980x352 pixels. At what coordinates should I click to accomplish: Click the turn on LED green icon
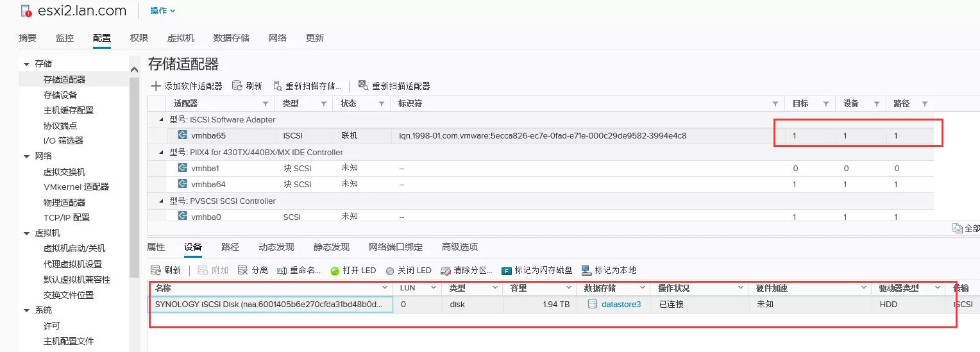(x=334, y=271)
